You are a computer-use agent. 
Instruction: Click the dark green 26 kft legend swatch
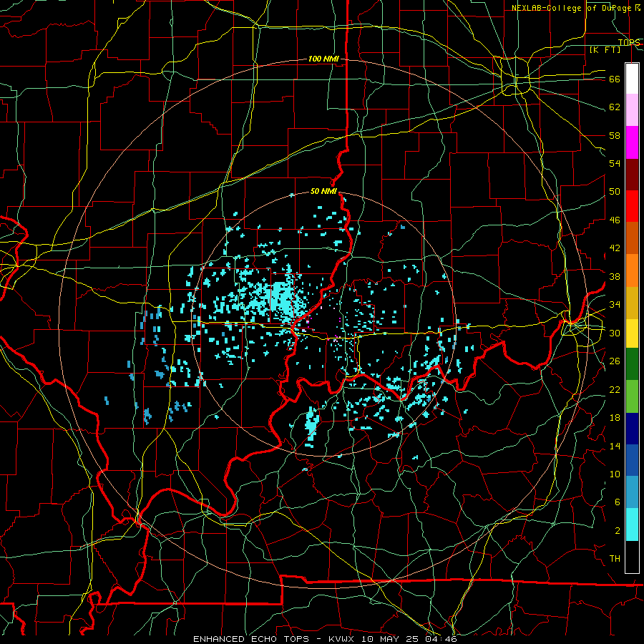click(632, 364)
